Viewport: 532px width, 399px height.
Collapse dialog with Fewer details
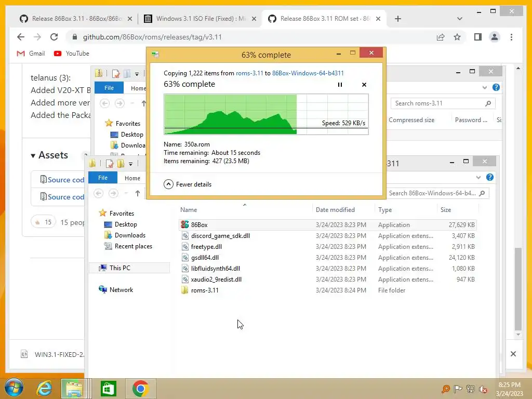point(188,184)
